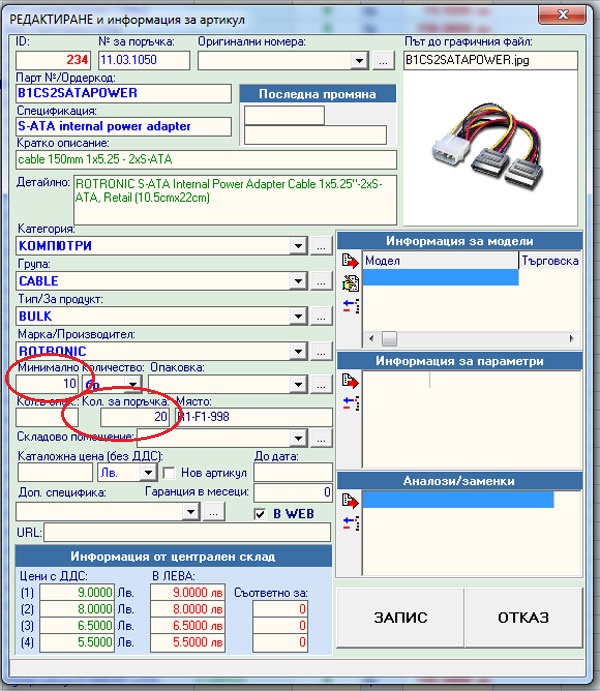Click add record icon in Информация за модели

[x=350, y=262]
